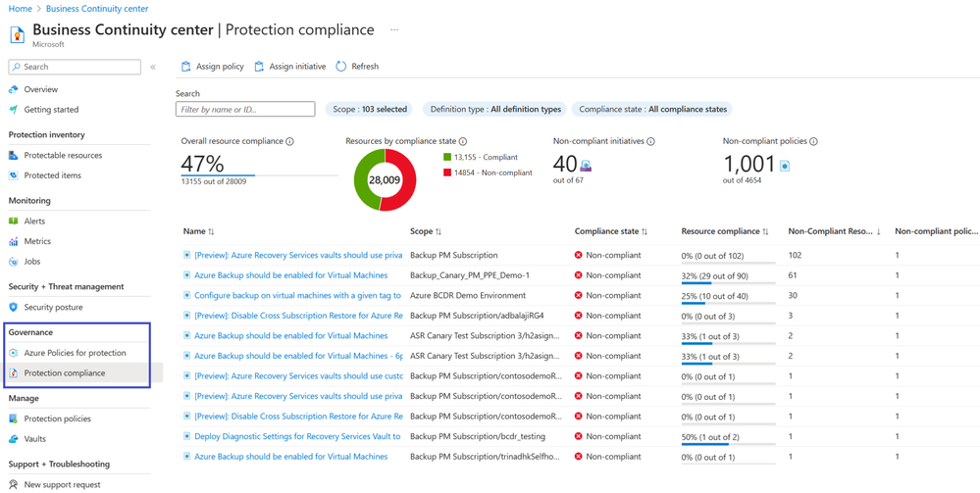The width and height of the screenshot is (980, 493).
Task: Sort table by Name column
Action: [199, 231]
